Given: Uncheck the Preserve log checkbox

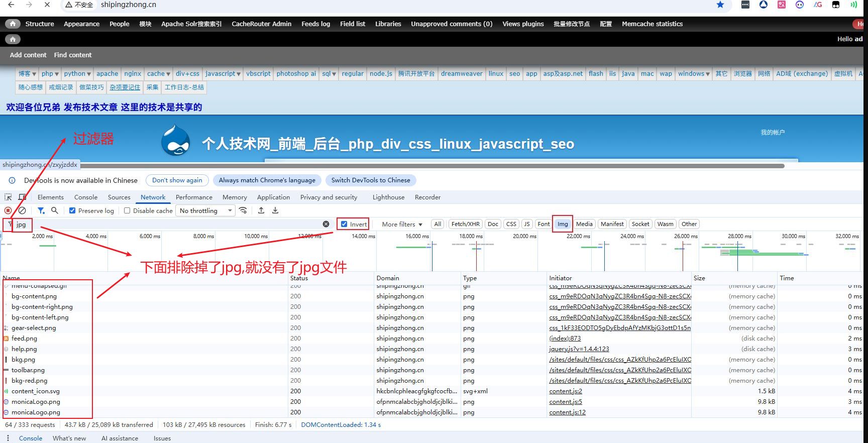Looking at the screenshot, I should click(72, 210).
